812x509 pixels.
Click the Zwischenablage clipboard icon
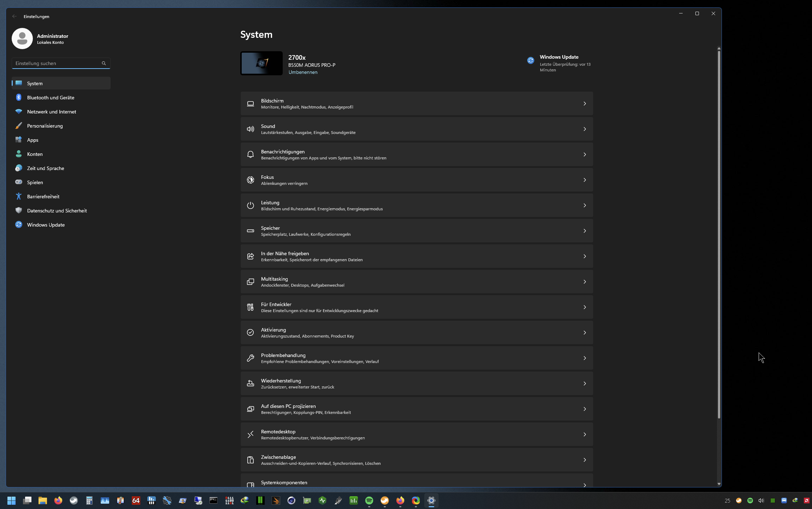(251, 460)
